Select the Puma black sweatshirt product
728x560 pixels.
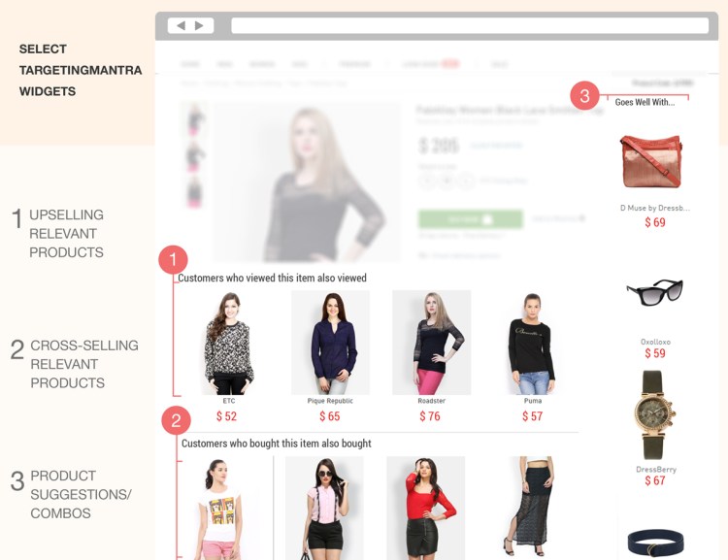532,344
